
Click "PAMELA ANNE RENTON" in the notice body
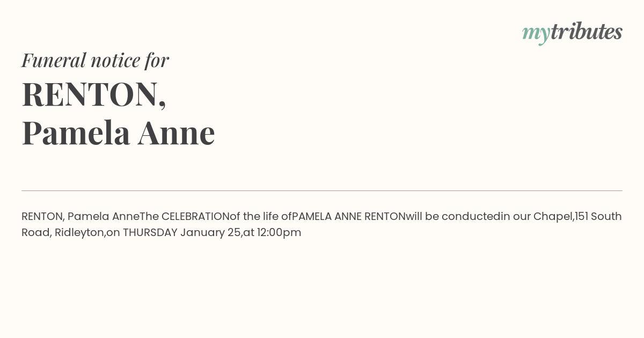pos(349,216)
